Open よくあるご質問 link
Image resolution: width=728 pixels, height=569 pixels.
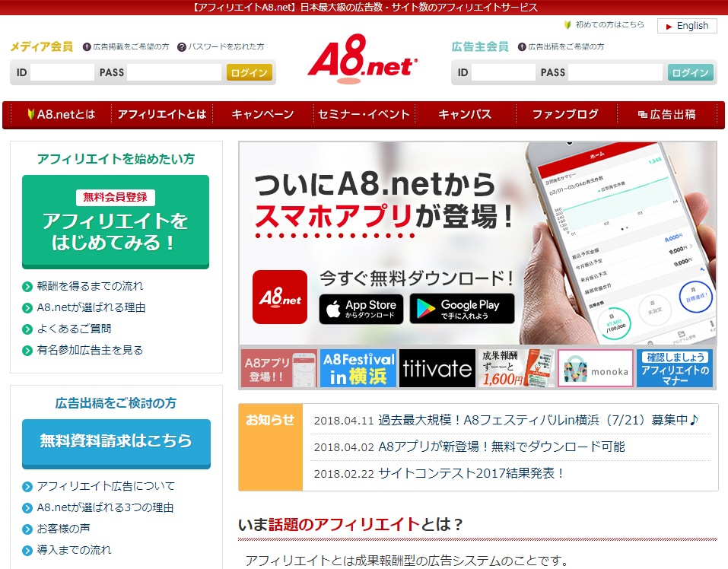(75, 329)
